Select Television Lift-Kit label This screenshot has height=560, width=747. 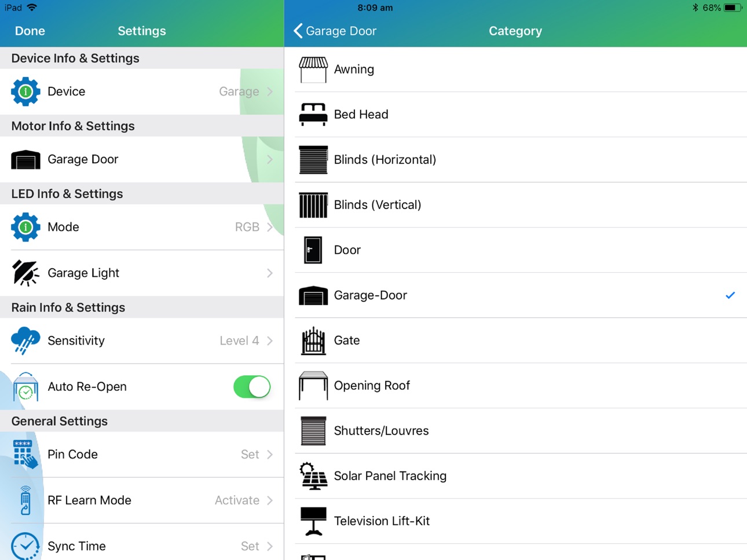pos(382,521)
